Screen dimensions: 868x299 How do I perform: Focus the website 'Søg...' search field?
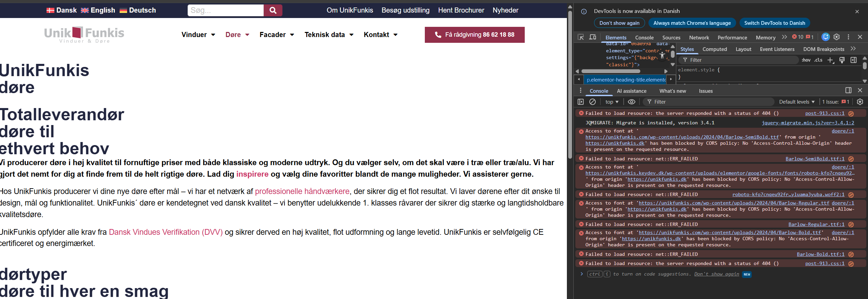[x=226, y=11]
